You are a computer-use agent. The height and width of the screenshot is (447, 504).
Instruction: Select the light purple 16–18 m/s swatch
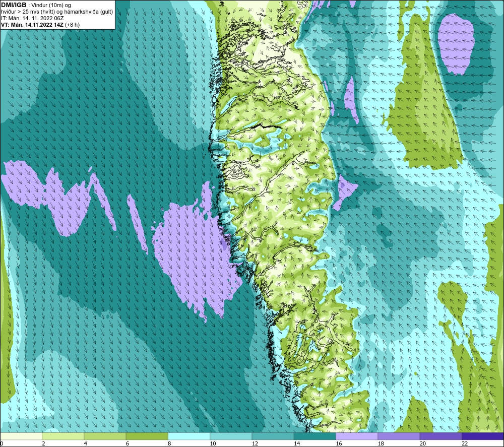357,436
